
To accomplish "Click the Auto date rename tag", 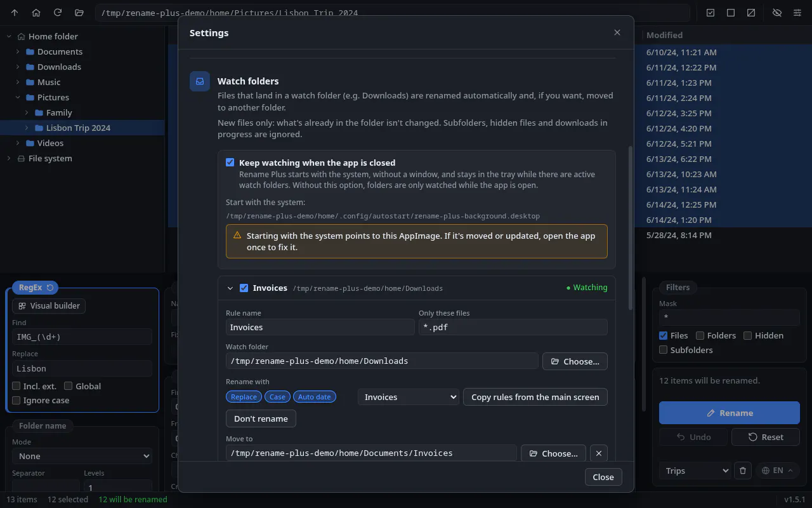I will pos(315,397).
